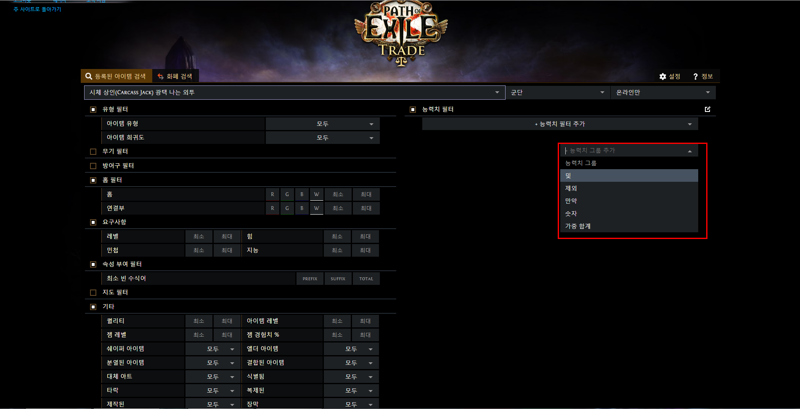Viewport: 800px width, 409px height.
Task: Choose 제외 from the stat group list
Action: pos(629,188)
